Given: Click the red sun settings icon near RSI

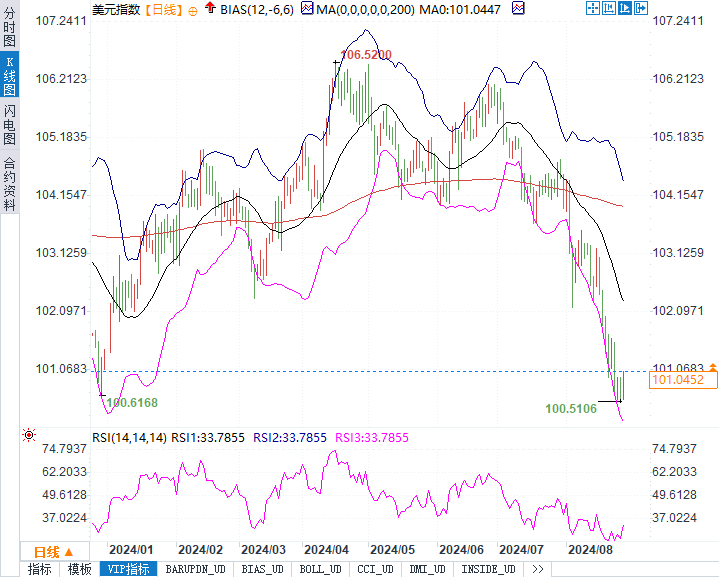Looking at the screenshot, I should (x=29, y=435).
